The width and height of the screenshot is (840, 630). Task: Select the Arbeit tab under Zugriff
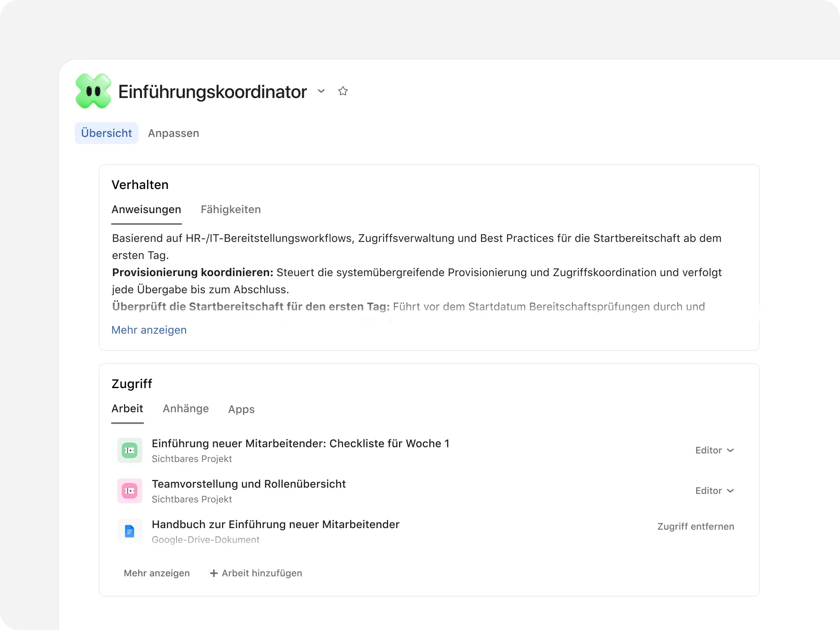pyautogui.click(x=127, y=409)
